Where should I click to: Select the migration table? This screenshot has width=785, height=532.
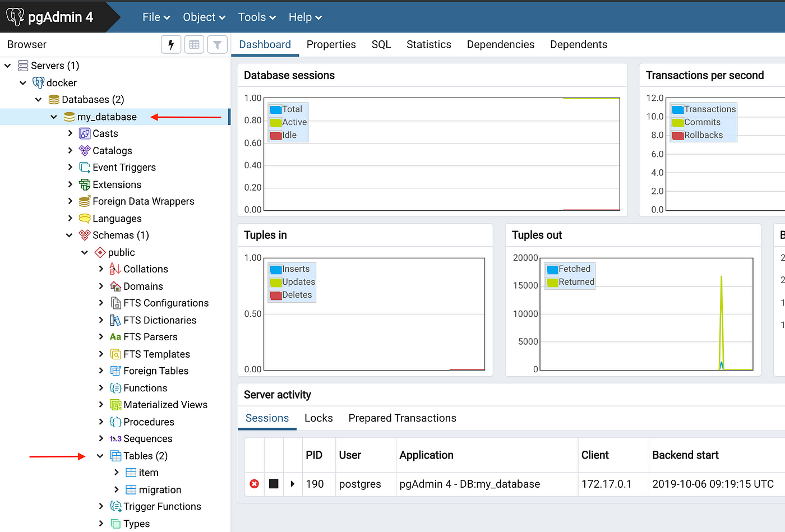click(x=160, y=490)
